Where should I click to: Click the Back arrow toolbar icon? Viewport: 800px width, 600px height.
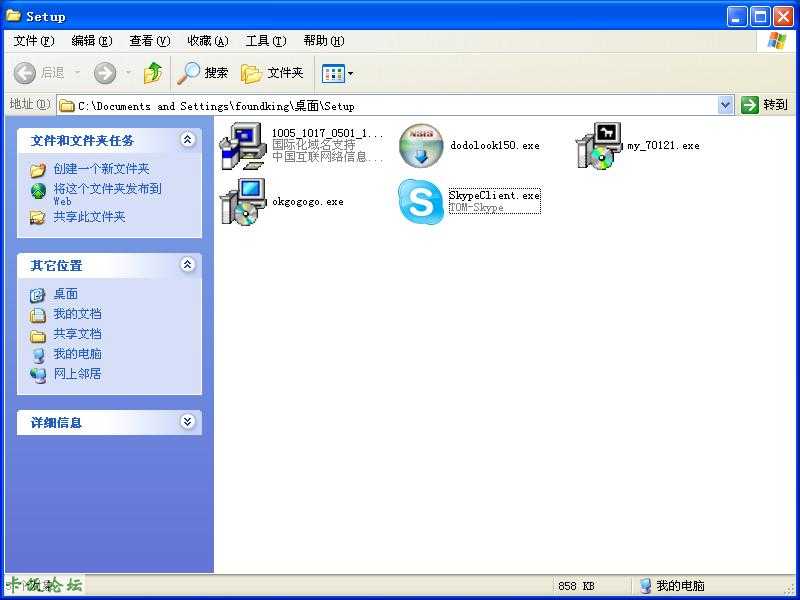[24, 73]
